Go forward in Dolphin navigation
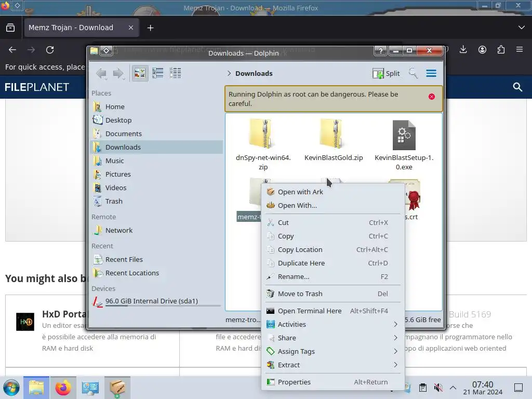This screenshot has height=399, width=532. coord(118,73)
